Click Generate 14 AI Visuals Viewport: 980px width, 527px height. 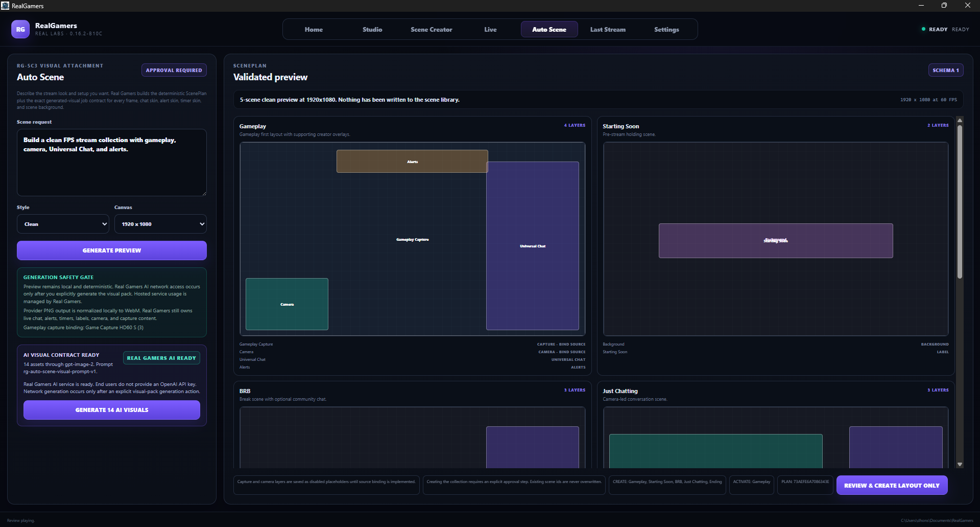(112, 410)
